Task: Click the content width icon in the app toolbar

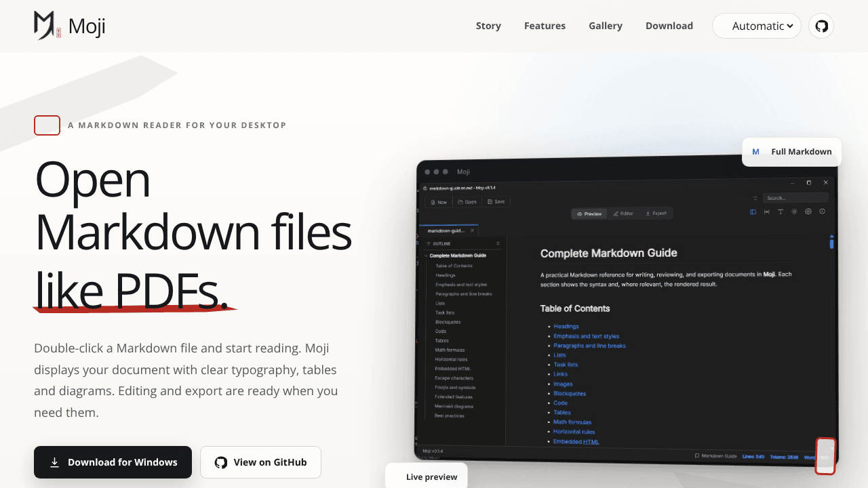Action: point(766,211)
